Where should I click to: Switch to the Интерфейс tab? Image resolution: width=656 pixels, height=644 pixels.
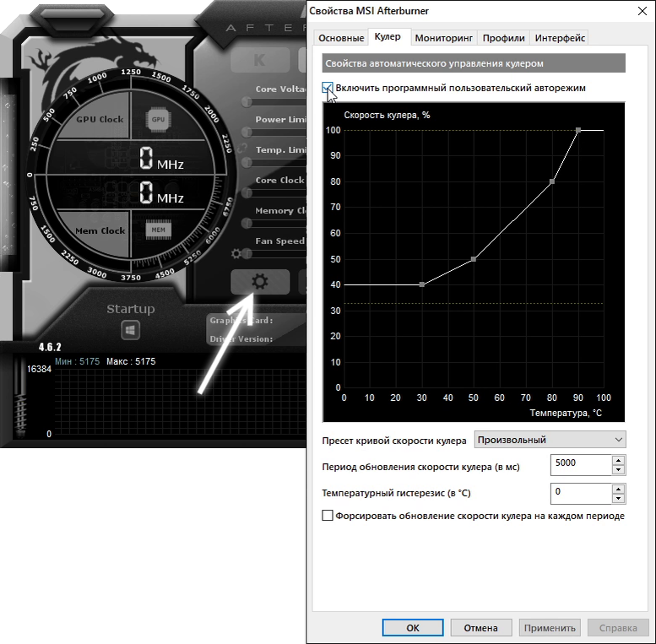(x=560, y=38)
